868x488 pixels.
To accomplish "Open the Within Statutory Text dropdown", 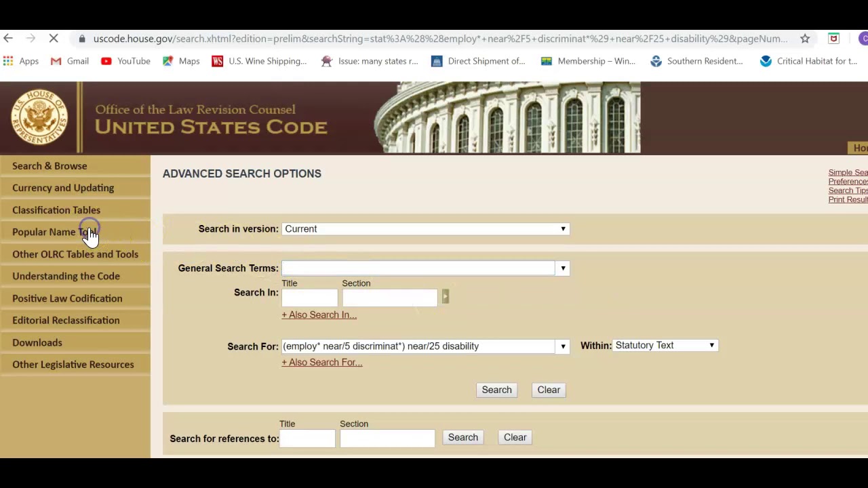I will tap(665, 346).
